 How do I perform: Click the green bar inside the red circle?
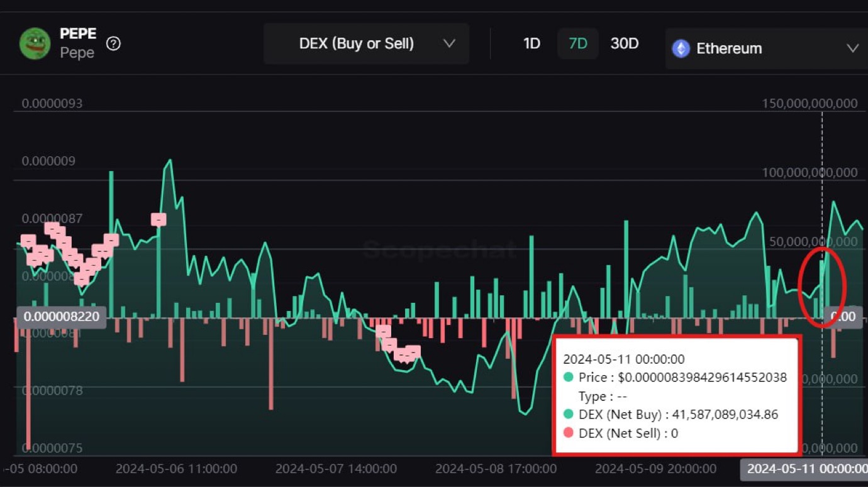(x=823, y=289)
